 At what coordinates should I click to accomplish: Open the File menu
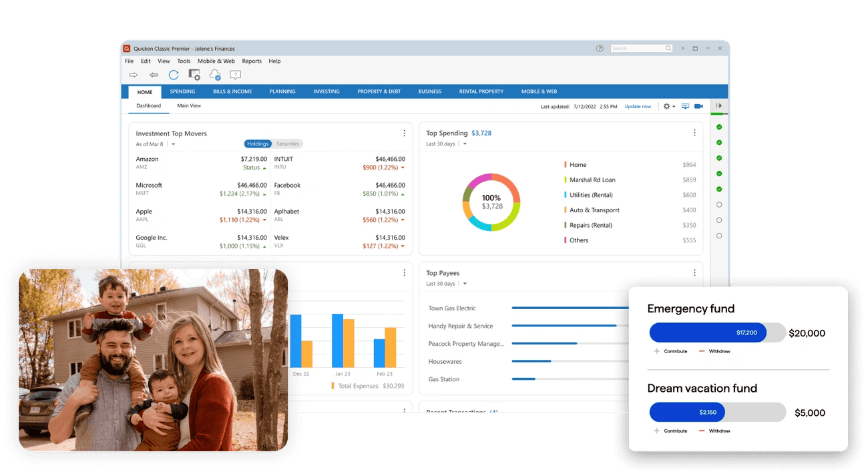130,61
